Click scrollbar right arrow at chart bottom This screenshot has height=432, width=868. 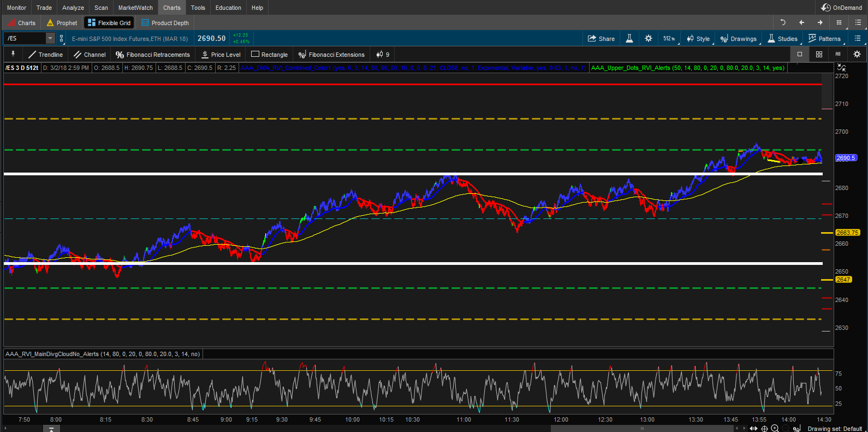tap(744, 428)
